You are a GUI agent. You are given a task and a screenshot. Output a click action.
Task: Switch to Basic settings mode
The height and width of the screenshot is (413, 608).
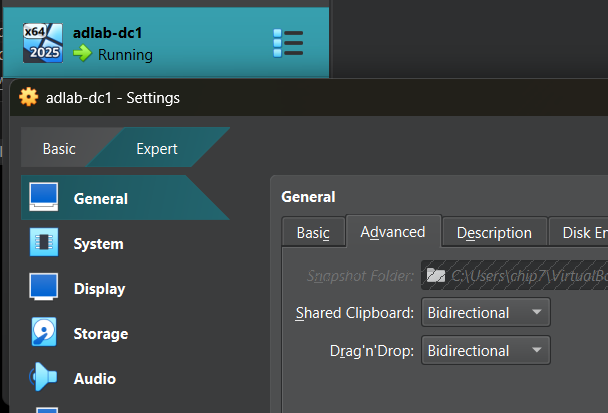coord(59,149)
